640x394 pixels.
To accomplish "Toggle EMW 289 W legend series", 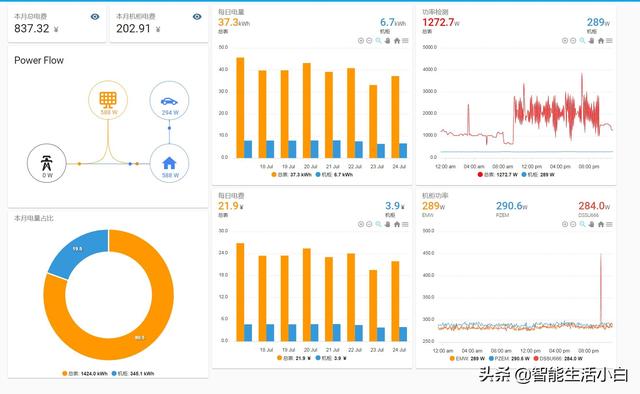I will [x=467, y=358].
